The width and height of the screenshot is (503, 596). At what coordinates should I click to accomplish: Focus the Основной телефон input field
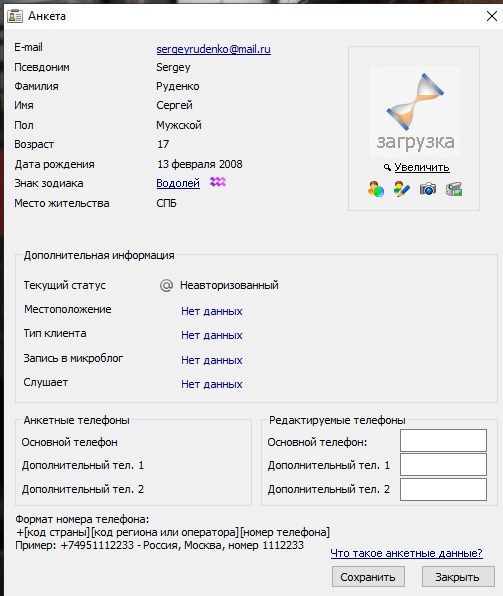443,441
